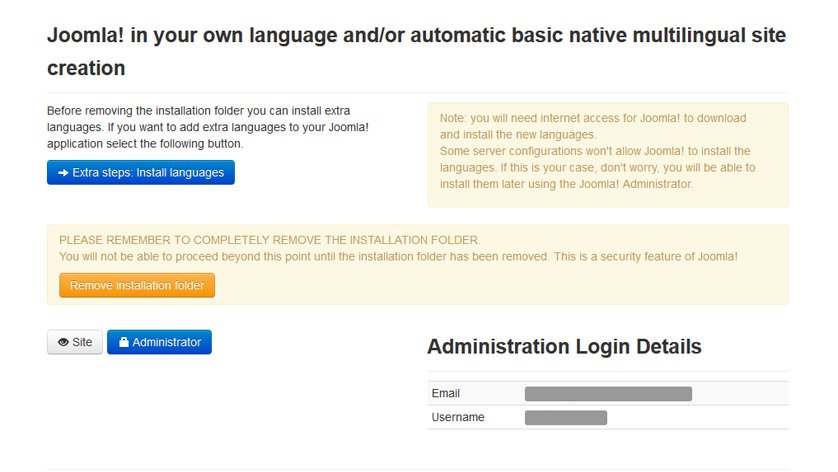This screenshot has height=472, width=838.
Task: Open the Site button label
Action: tap(82, 343)
